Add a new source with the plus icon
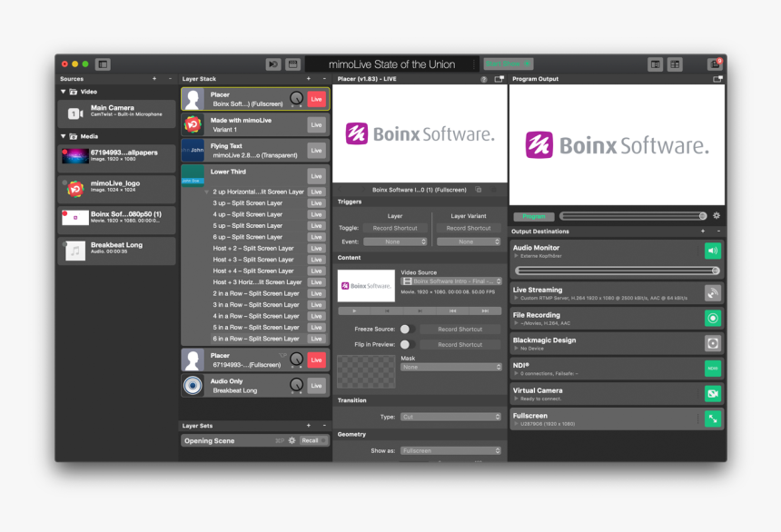The height and width of the screenshot is (532, 781). tap(154, 79)
